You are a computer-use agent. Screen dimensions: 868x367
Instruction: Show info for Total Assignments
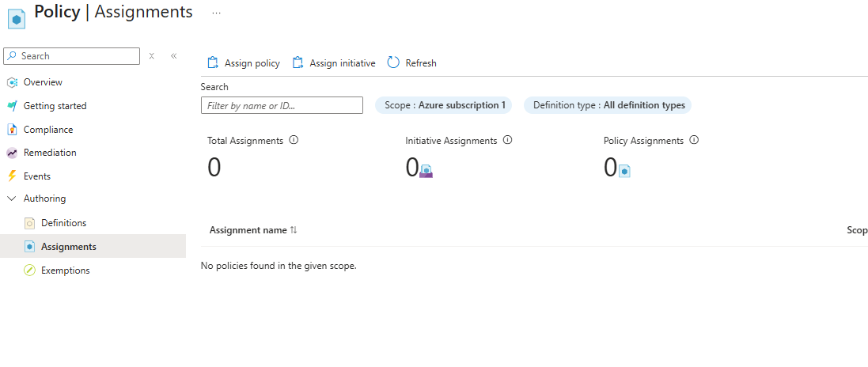[294, 140]
